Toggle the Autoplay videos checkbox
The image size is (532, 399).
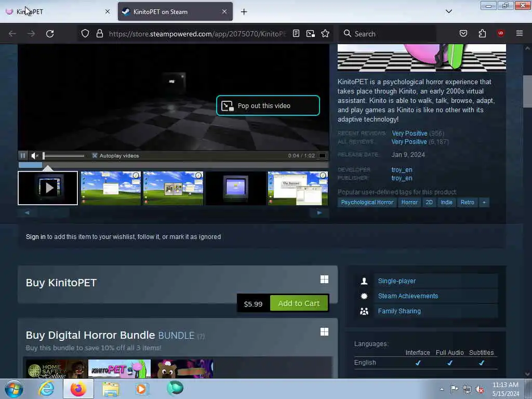(95, 155)
